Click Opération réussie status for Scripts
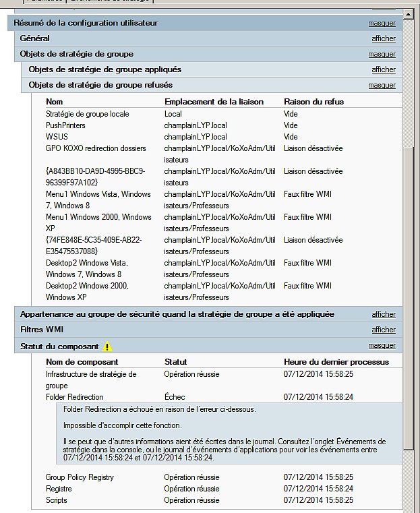 point(191,500)
